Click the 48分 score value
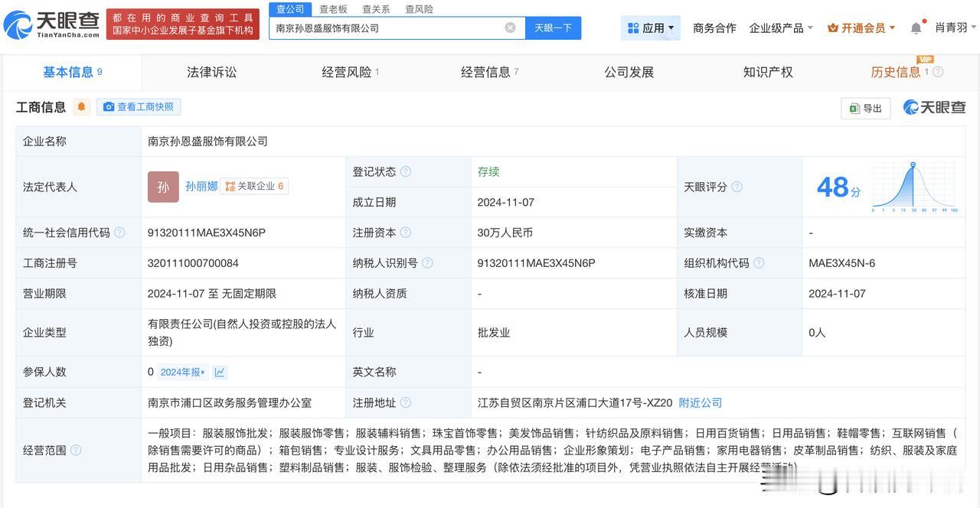 838,187
